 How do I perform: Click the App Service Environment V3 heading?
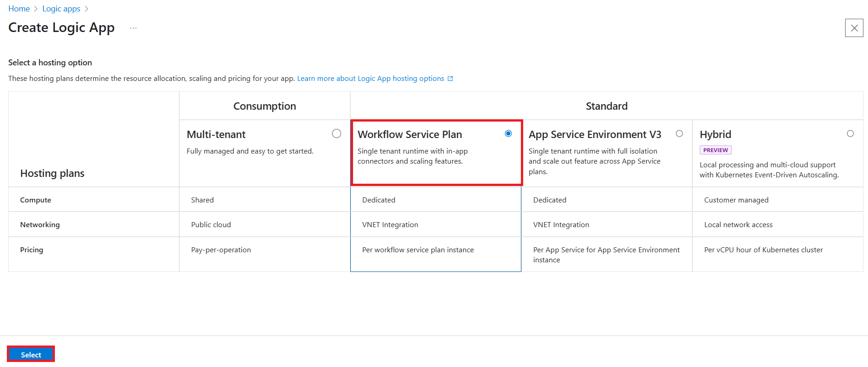pos(595,134)
